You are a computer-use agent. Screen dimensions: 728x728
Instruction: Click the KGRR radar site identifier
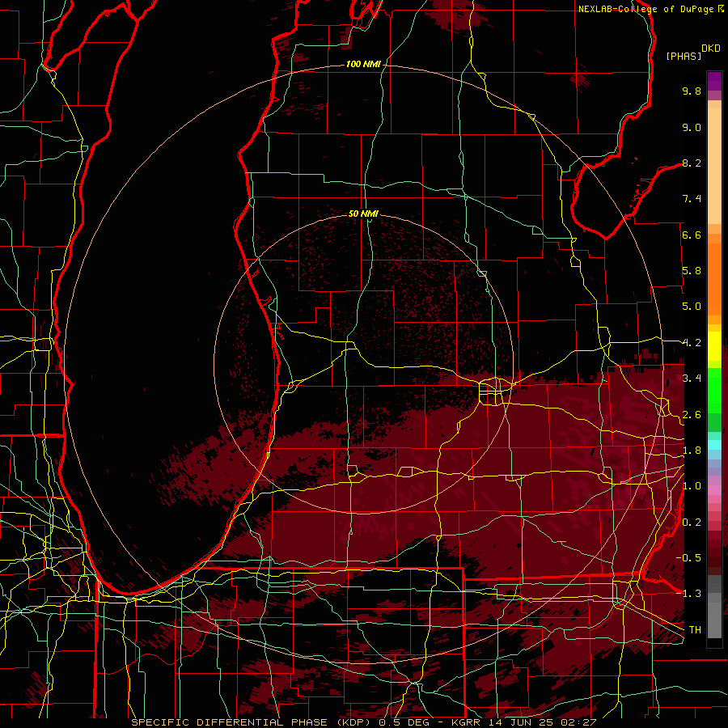point(468,722)
